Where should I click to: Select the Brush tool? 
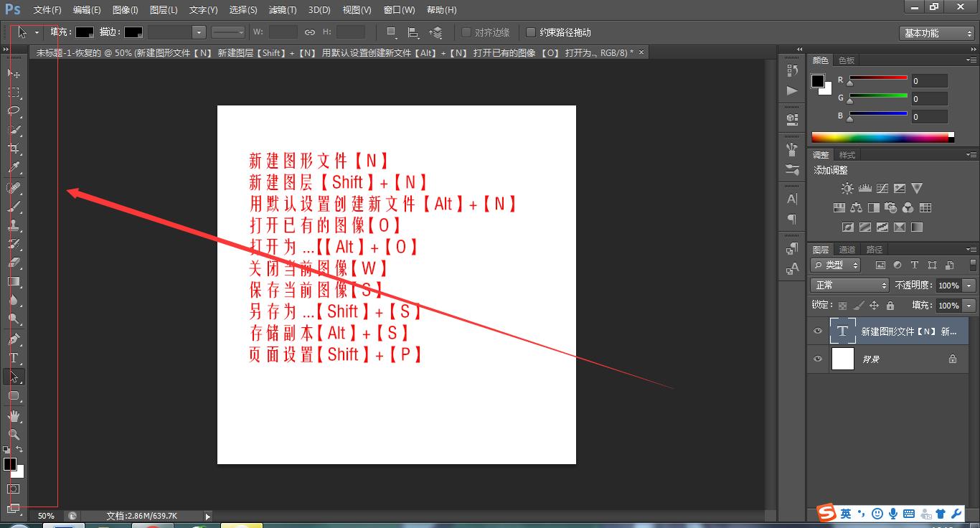pyautogui.click(x=14, y=207)
